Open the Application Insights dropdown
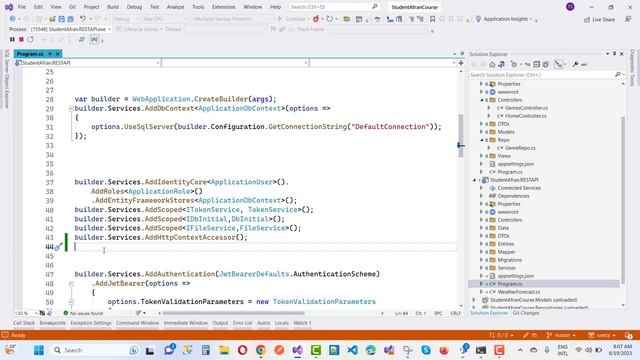This screenshot has height=360, width=640. pos(531,19)
